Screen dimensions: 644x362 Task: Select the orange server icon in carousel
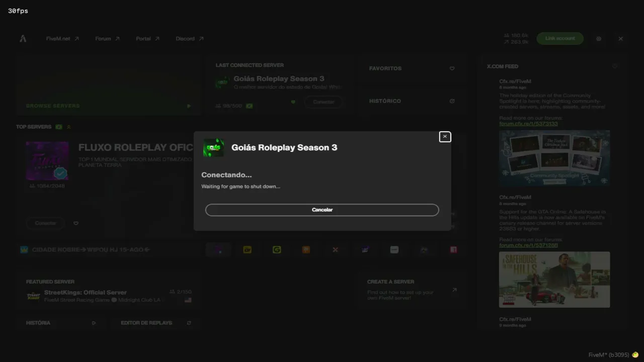point(306,249)
